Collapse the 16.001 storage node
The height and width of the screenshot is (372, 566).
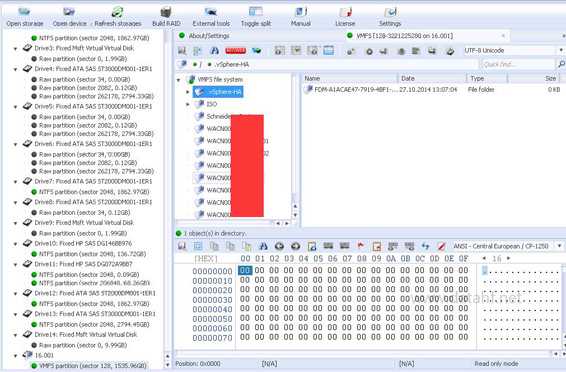[x=15, y=356]
